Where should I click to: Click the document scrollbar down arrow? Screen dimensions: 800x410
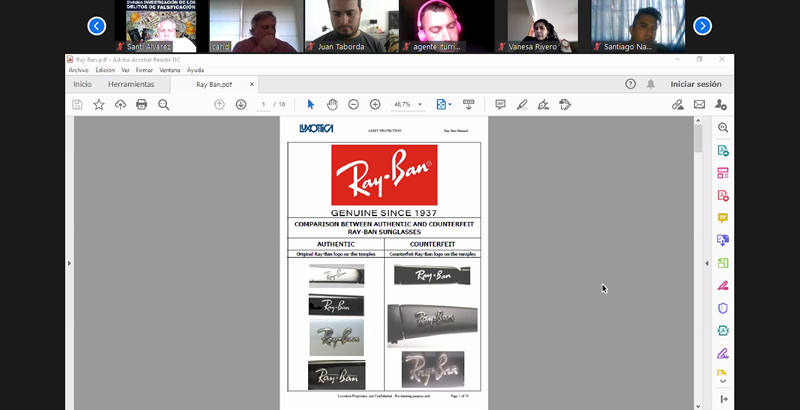click(698, 406)
